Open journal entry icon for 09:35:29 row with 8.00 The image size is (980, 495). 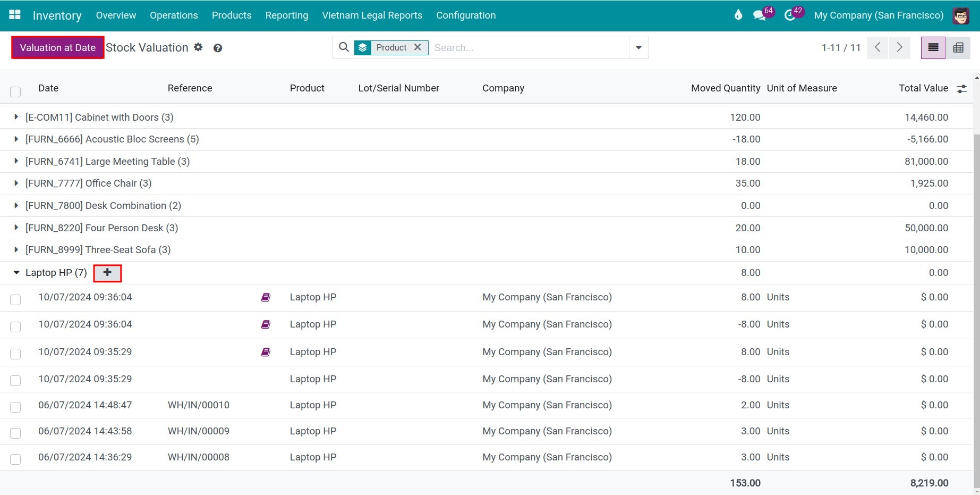pos(266,352)
